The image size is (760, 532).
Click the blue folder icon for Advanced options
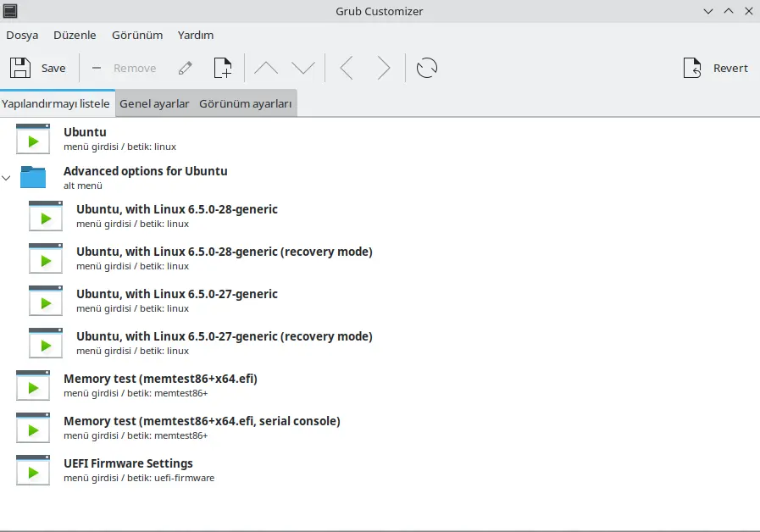coord(33,177)
